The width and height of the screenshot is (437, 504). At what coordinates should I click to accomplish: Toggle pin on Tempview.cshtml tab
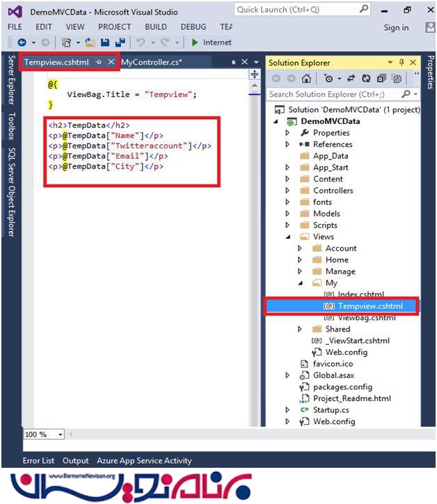pyautogui.click(x=98, y=62)
